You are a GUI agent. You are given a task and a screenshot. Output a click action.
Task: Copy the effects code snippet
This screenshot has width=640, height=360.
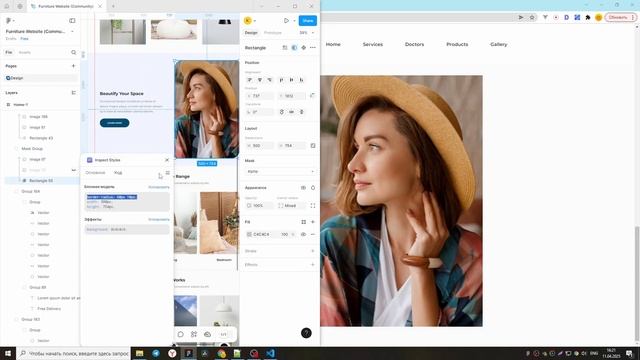[159, 220]
